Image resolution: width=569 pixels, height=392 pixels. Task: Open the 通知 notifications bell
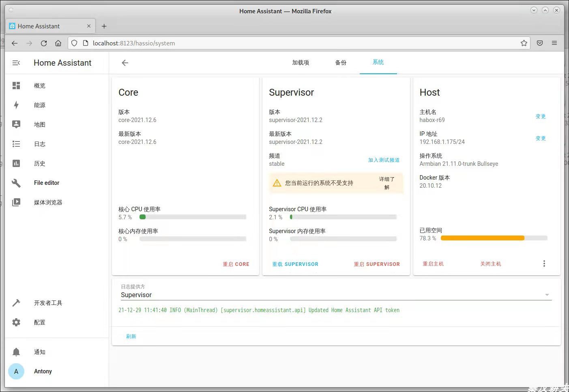16,352
